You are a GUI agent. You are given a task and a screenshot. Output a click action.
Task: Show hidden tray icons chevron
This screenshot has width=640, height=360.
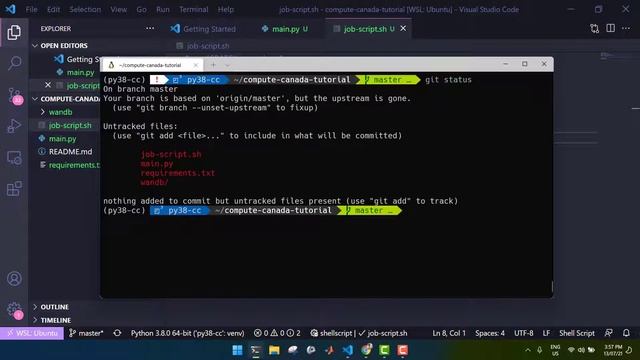[x=528, y=350]
